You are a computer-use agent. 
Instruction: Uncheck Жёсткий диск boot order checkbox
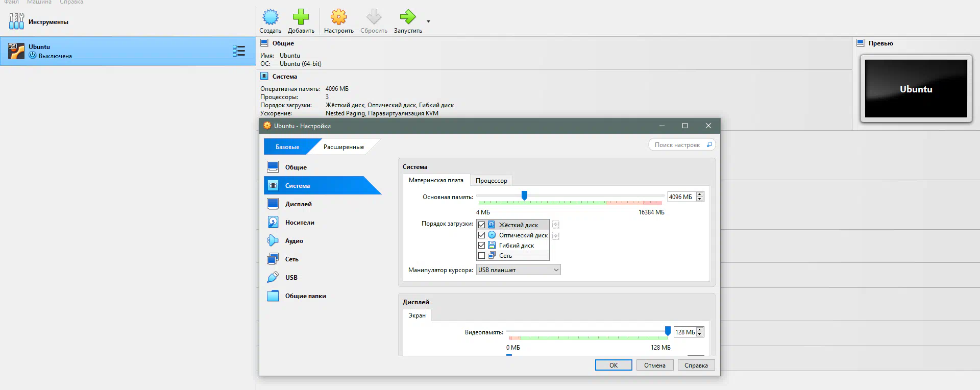pos(481,225)
